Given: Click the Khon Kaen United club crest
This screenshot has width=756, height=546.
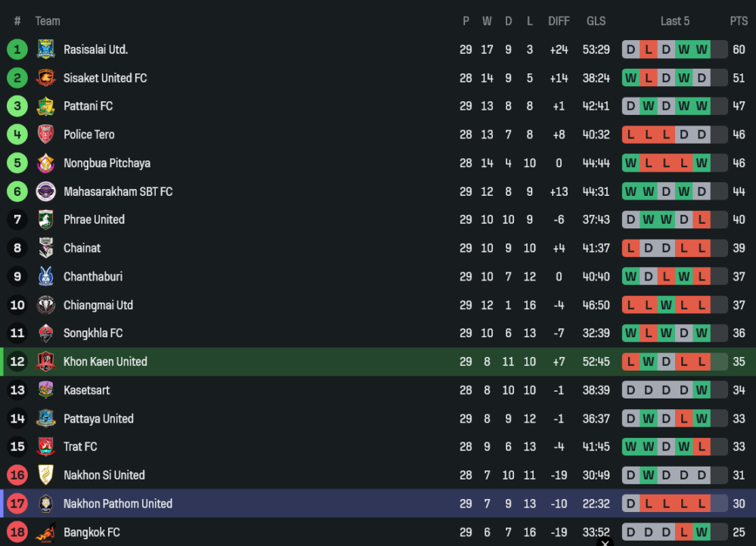Looking at the screenshot, I should [x=45, y=361].
